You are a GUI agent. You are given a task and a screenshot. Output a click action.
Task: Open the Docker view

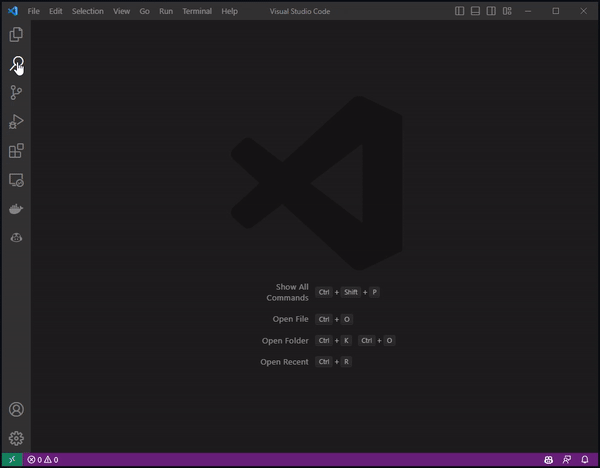(x=16, y=209)
